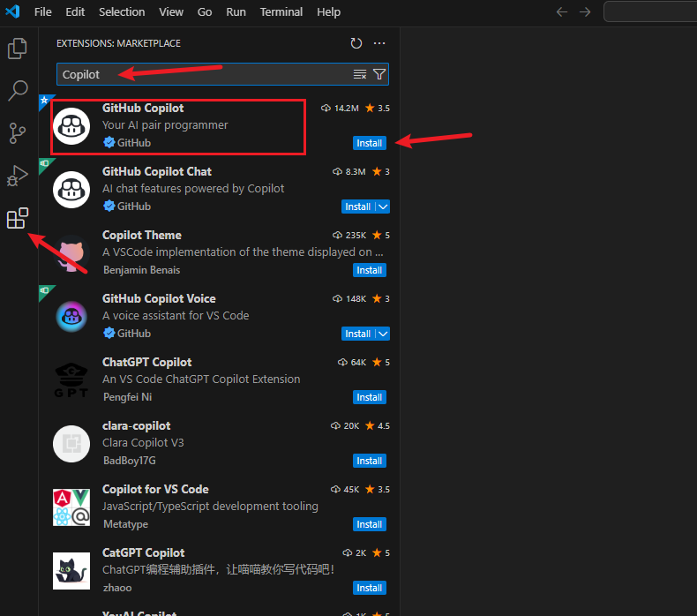Click publisher name Benjamin Benais
The height and width of the screenshot is (616, 697).
click(141, 270)
